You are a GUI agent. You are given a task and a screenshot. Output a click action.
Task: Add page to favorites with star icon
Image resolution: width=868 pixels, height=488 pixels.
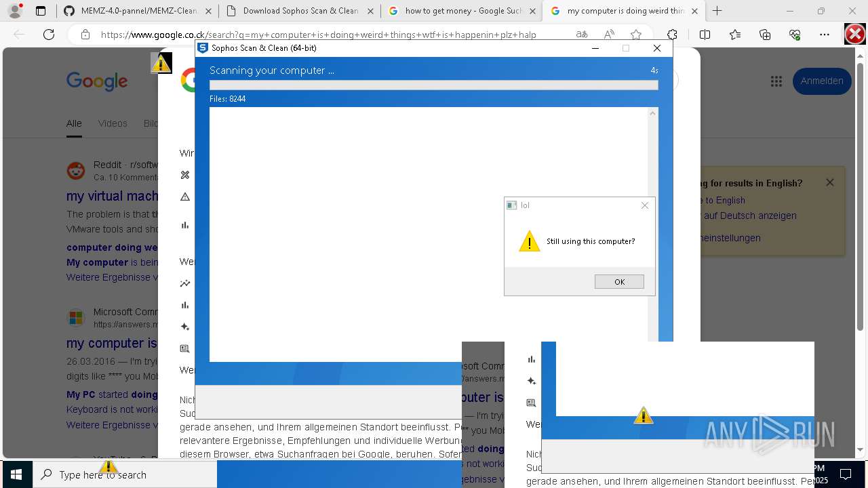636,35
